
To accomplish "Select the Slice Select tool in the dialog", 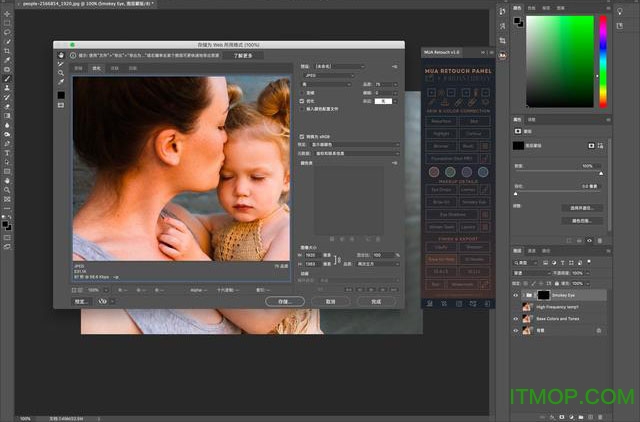I will [61, 64].
